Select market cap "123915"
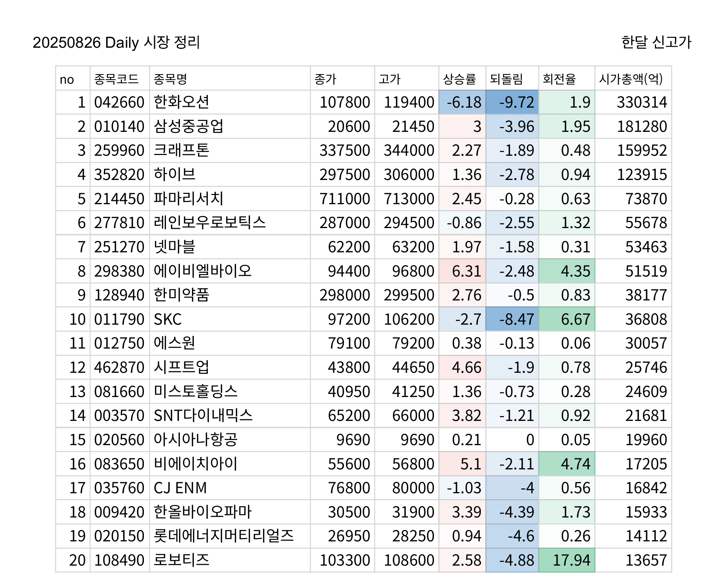This screenshot has height=577, width=728. (x=642, y=175)
